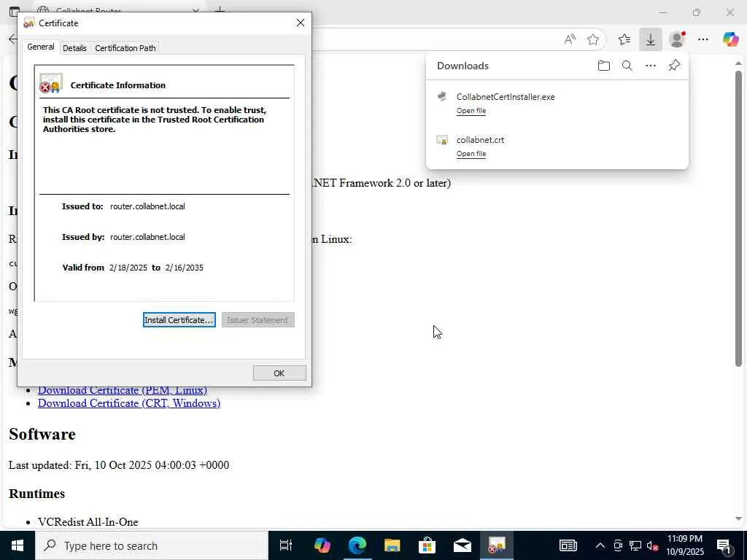This screenshot has width=747, height=560.
Task: Click the muted volume tray icon
Action: pos(653,545)
